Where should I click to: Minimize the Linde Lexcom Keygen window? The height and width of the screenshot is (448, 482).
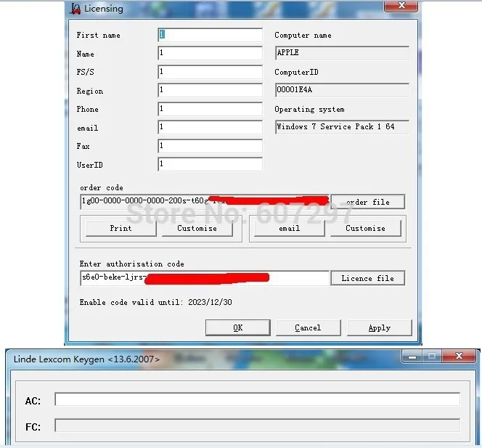[x=412, y=356]
